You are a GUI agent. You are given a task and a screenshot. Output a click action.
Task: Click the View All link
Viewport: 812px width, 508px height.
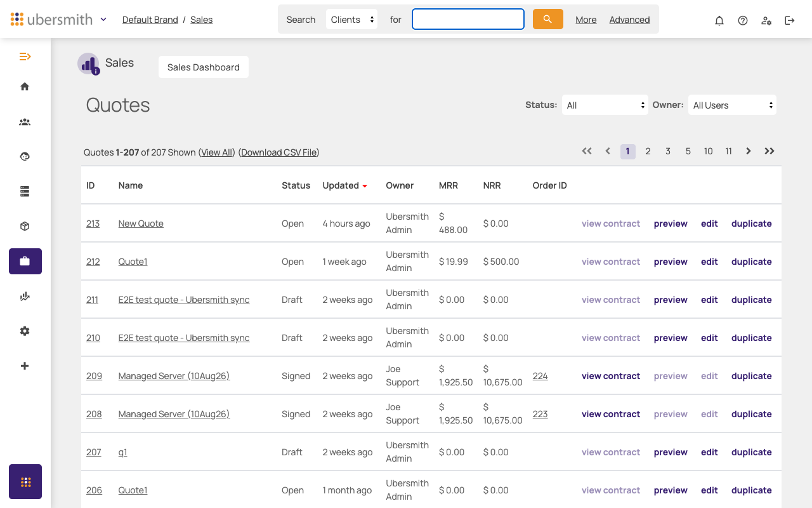click(x=217, y=152)
